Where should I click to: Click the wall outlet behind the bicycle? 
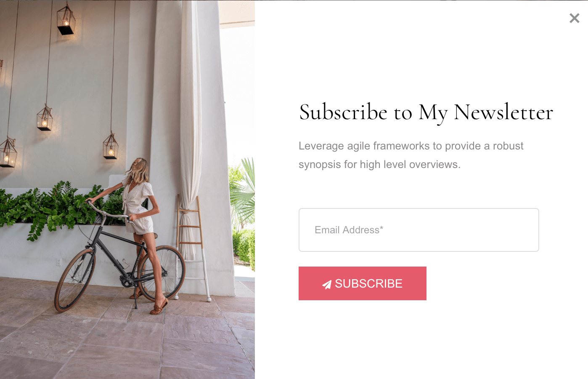tap(59, 262)
